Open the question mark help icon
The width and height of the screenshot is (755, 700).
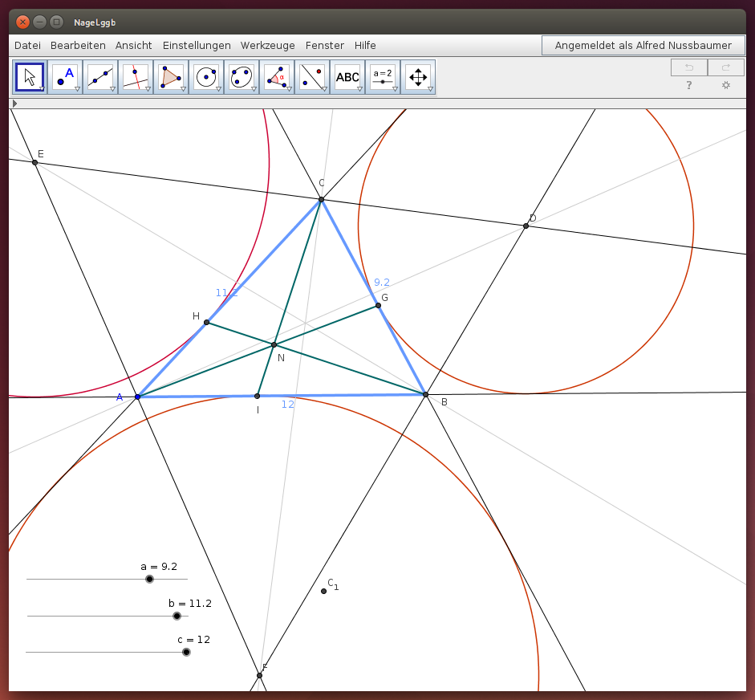(689, 85)
